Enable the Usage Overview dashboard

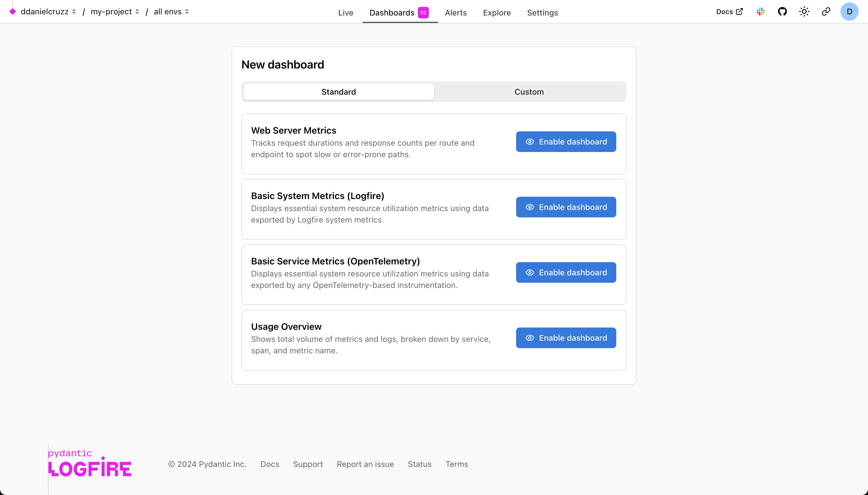pos(565,338)
